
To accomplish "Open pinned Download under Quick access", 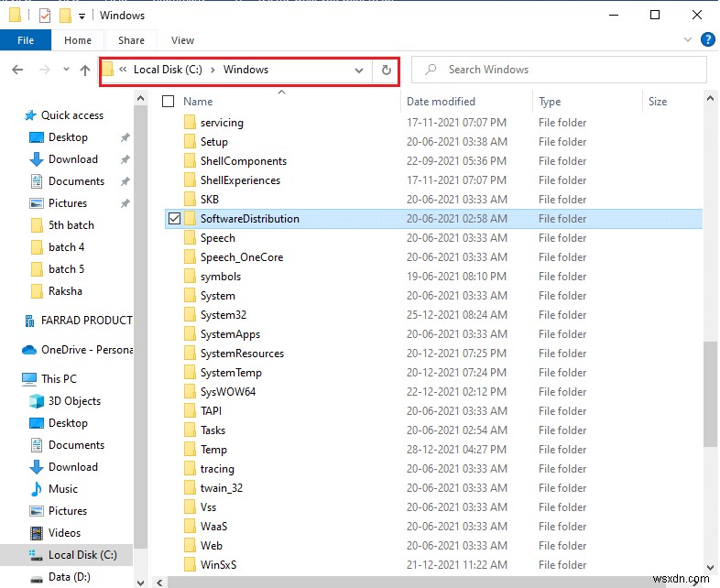I will click(73, 159).
